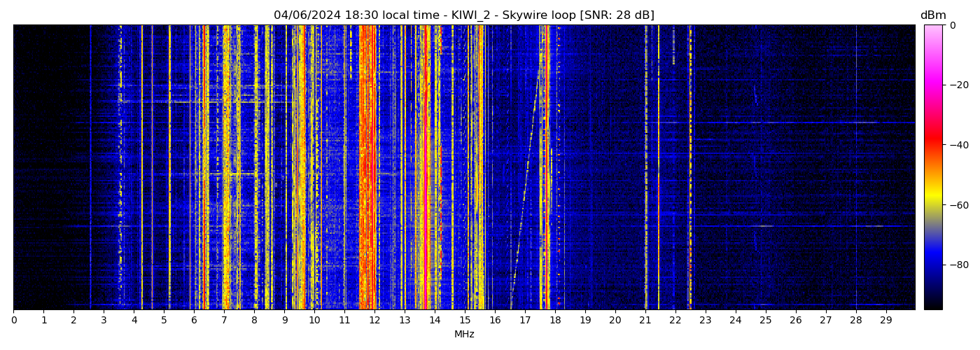Click the strong red band near 13.7 MHz
This screenshot has height=350, width=980.
(426, 168)
